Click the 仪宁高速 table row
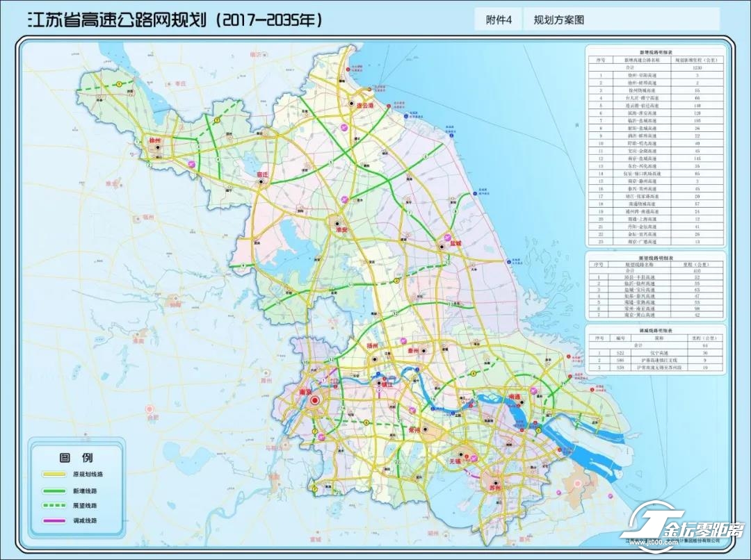Screen dimensions: 751x560 coord(656,352)
